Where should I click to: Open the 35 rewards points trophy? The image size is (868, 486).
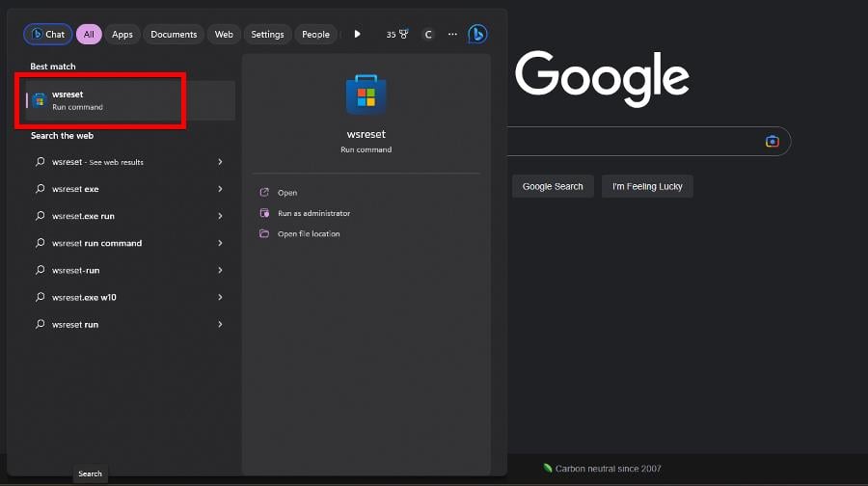pos(397,35)
